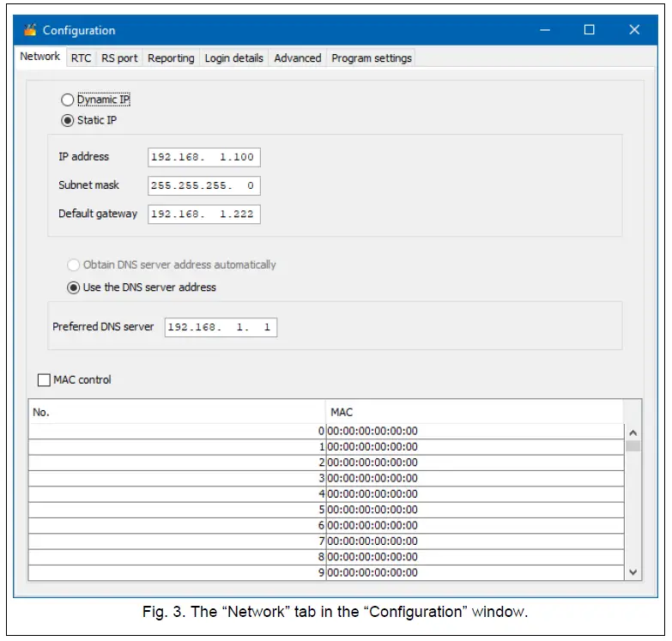This screenshot has height=641, width=672.
Task: Click the Preferred DNS server field
Action: 221,327
